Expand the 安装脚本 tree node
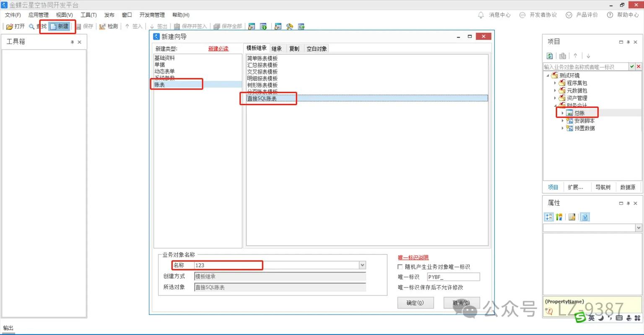Screen dimensions: 644x335 [563, 121]
